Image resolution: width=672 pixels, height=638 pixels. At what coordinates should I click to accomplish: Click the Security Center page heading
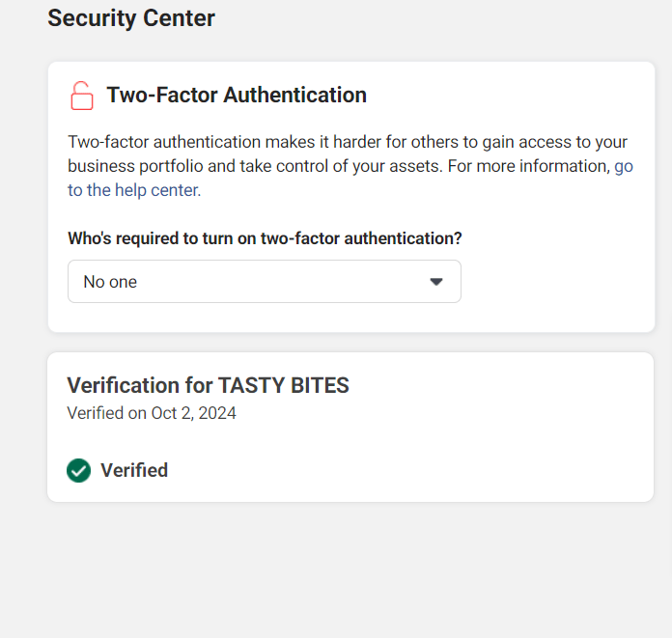[x=131, y=17]
